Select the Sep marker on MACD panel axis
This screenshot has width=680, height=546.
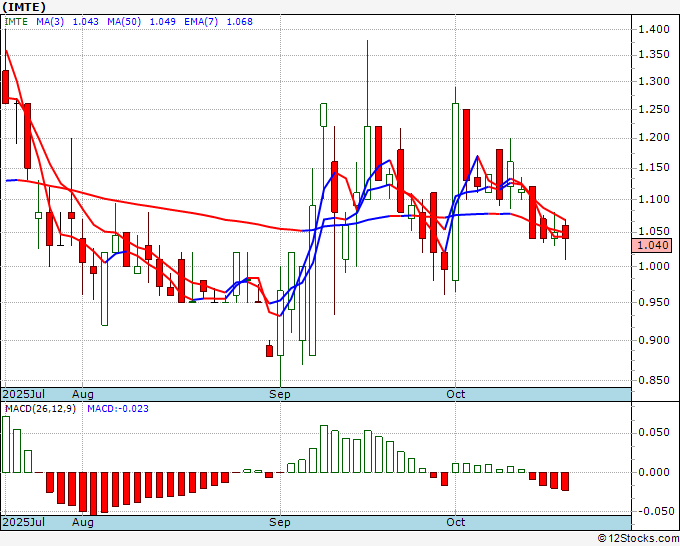[x=279, y=522]
